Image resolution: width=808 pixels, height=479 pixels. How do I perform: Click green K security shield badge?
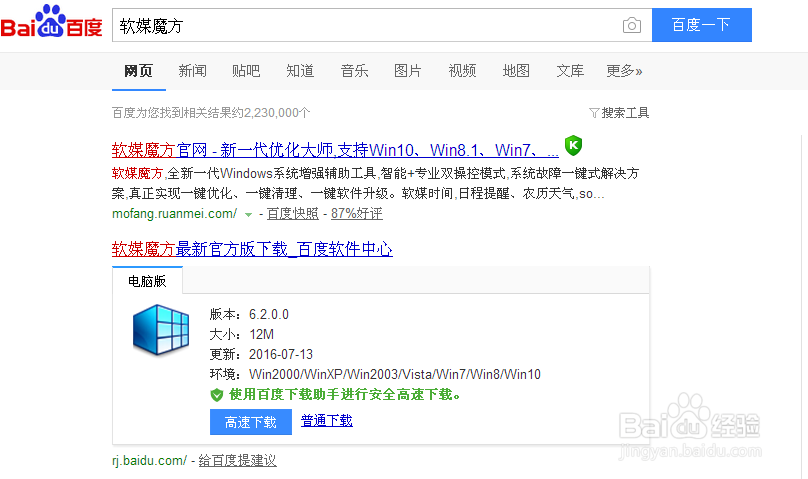pos(573,146)
